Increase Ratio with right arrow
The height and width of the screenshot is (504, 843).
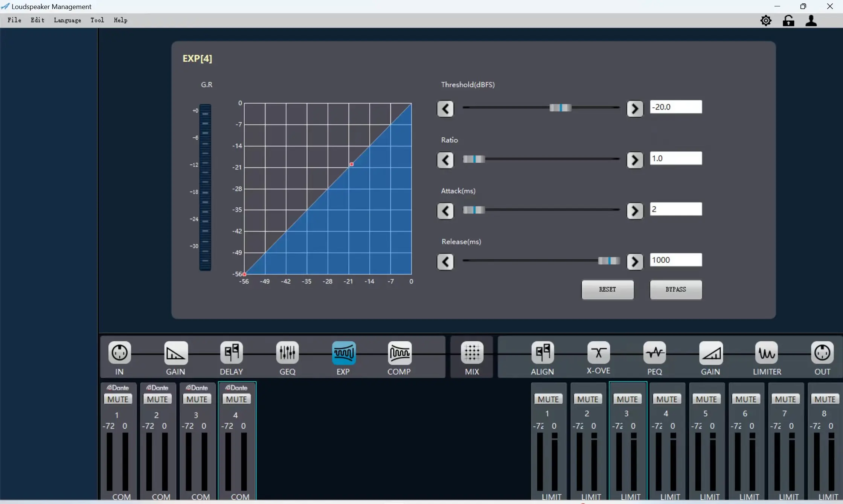[635, 160]
